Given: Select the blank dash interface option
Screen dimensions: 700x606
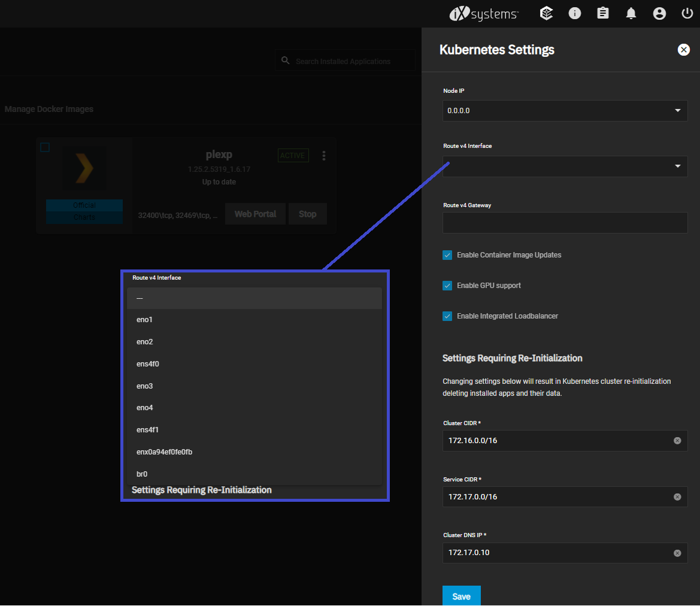Looking at the screenshot, I should 254,298.
